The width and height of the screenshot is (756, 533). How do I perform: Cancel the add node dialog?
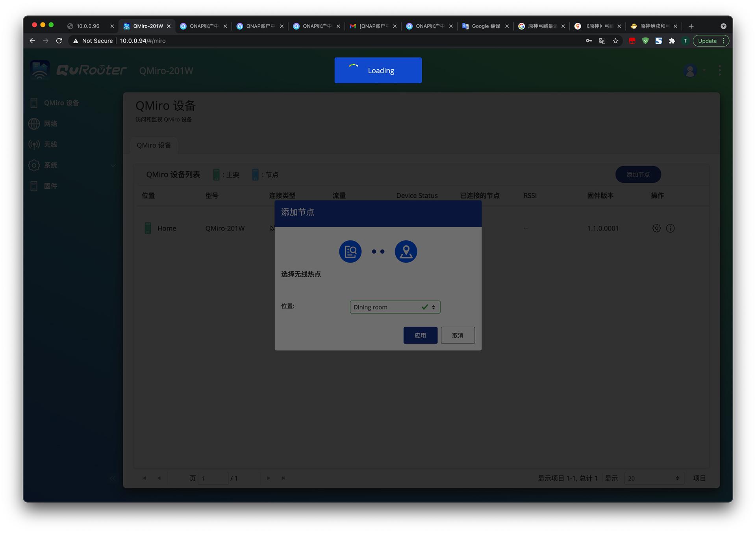point(458,335)
